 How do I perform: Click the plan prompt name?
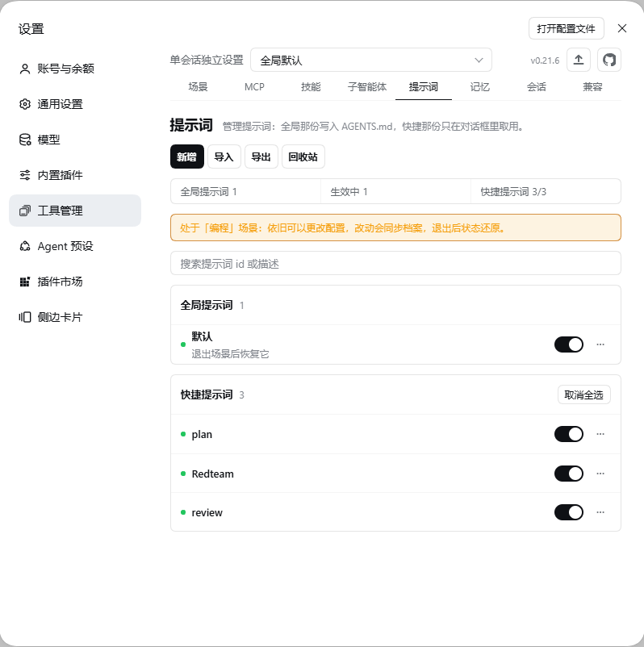[202, 435]
